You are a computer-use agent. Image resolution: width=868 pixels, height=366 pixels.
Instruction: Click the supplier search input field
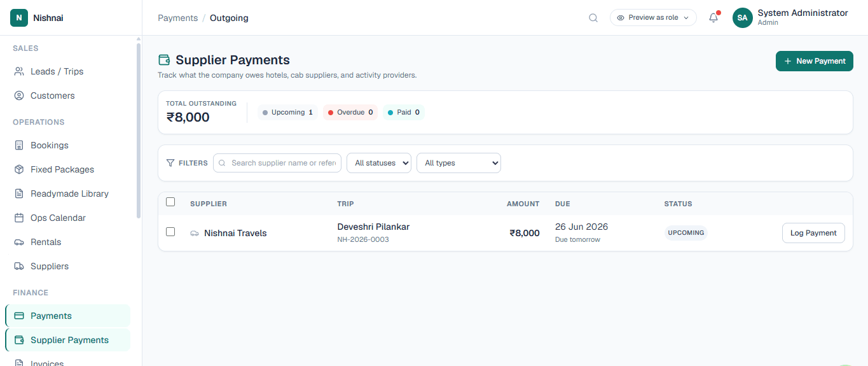[277, 163]
